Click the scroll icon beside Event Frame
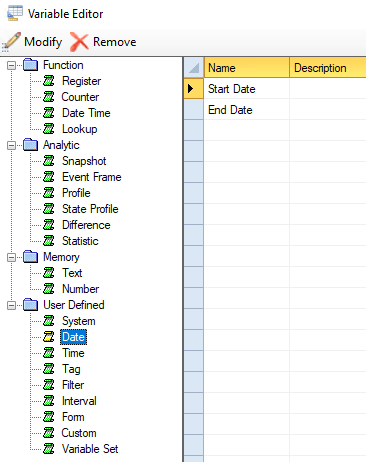366x462 pixels. [49, 177]
